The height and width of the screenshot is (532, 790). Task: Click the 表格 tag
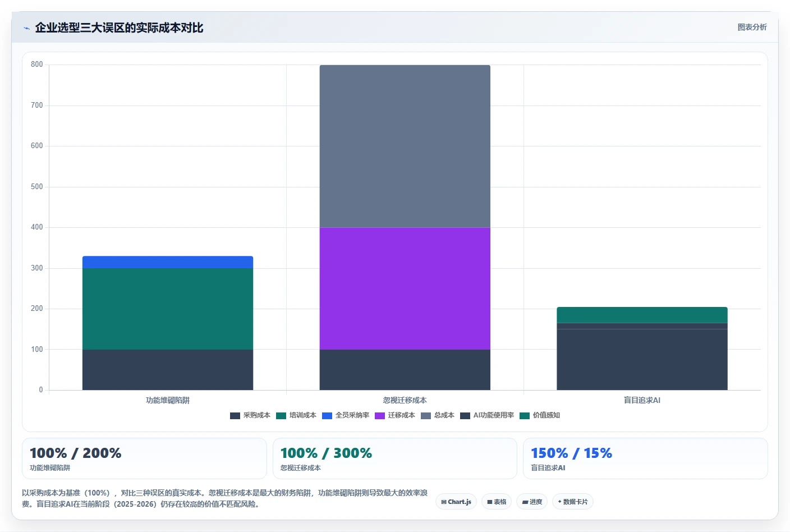pos(497,502)
